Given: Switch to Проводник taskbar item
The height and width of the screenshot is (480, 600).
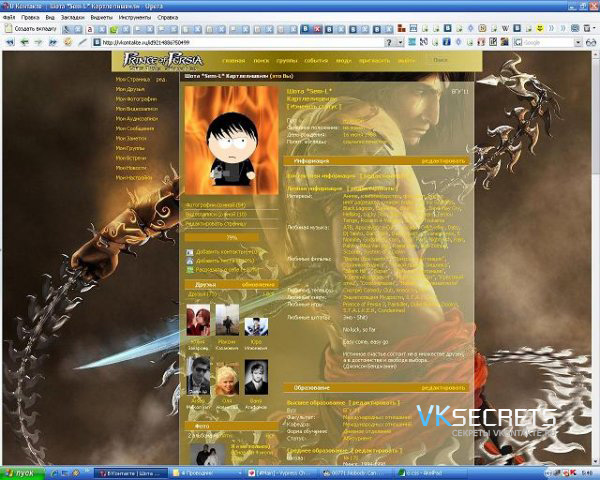Looking at the screenshot, I should pos(207,473).
